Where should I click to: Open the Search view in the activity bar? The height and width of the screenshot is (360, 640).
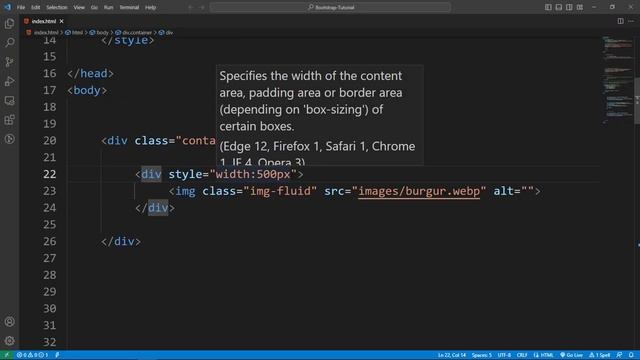[9, 42]
